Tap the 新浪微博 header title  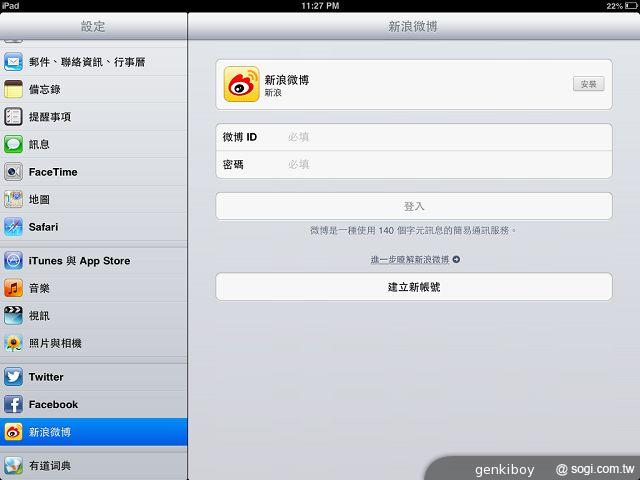coord(413,27)
